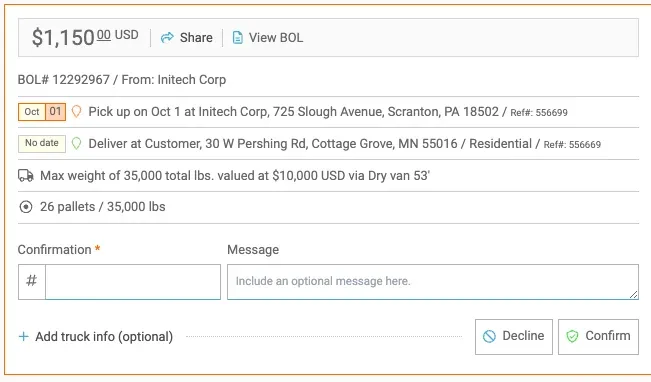Focus the Confirmation number input field
The height and width of the screenshot is (382, 651).
pyautogui.click(x=133, y=282)
